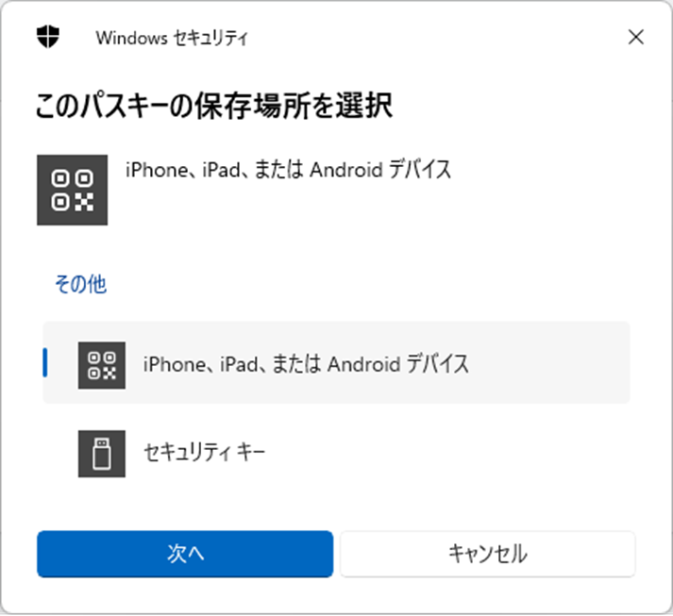This screenshot has width=673, height=616.
Task: Click the large QR code icon under the heading
Action: [72, 190]
